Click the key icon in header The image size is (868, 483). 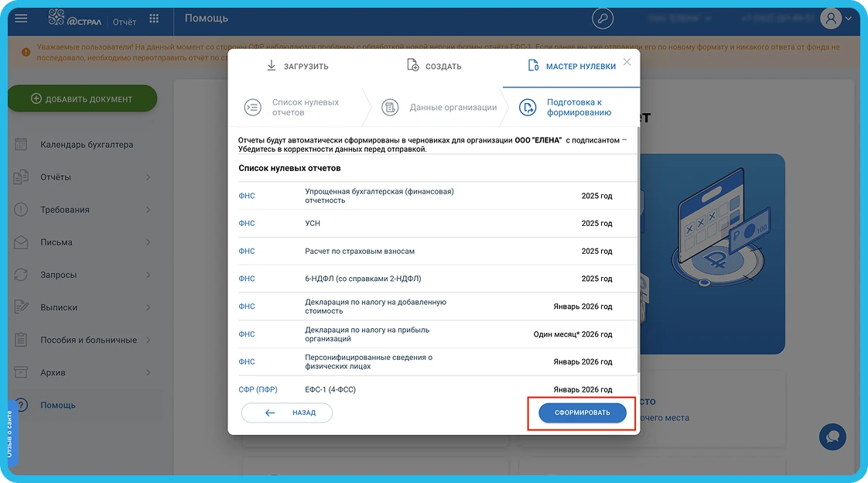click(x=602, y=19)
